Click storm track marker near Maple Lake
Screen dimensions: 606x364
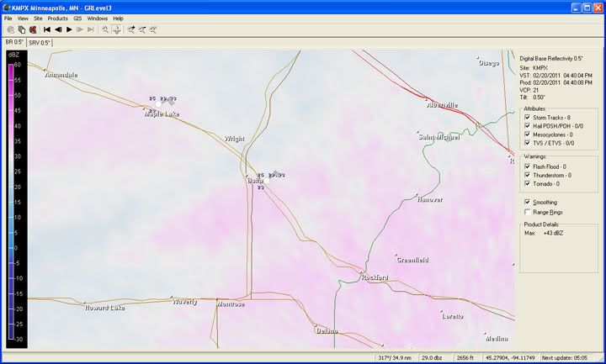click(x=158, y=104)
